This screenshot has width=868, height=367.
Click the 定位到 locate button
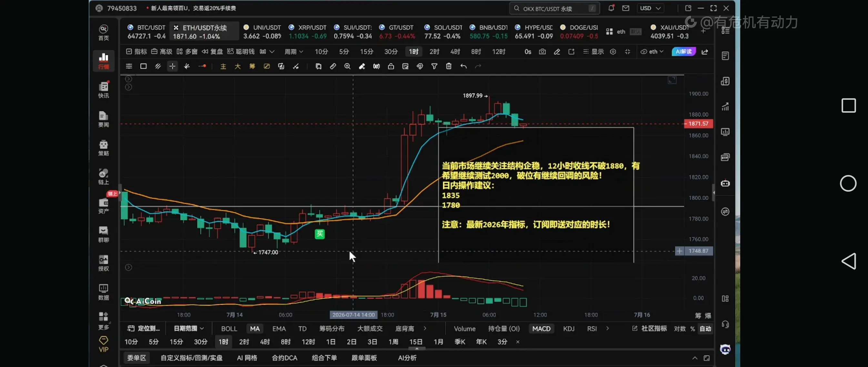(144, 329)
